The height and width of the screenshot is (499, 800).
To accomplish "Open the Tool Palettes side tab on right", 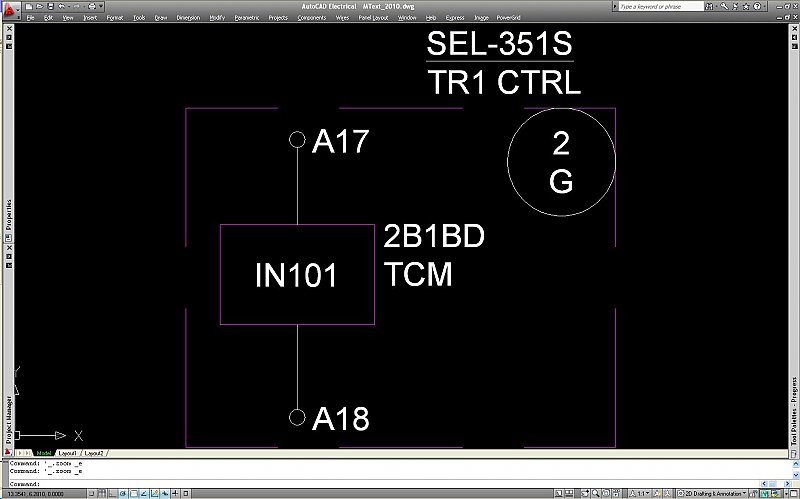I will (x=794, y=411).
